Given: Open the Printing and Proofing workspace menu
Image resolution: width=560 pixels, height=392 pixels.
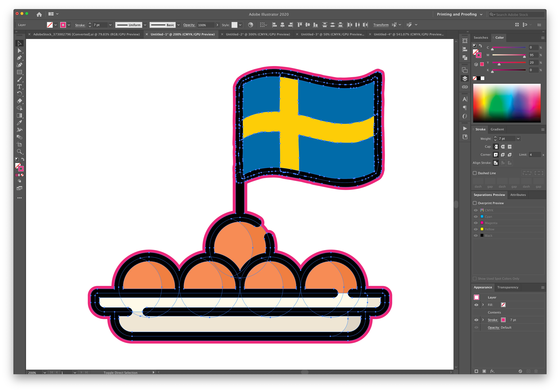Looking at the screenshot, I should coord(459,14).
